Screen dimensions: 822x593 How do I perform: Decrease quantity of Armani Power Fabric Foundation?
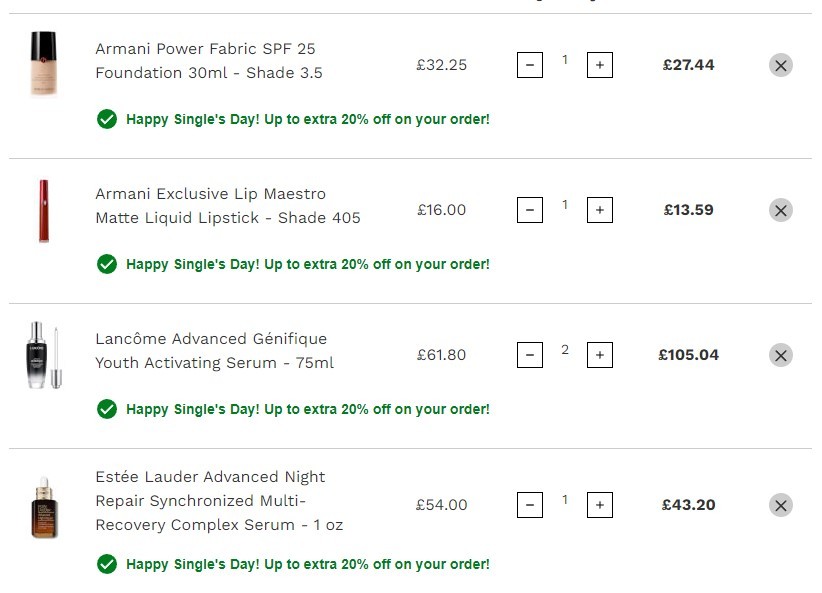[x=529, y=65]
